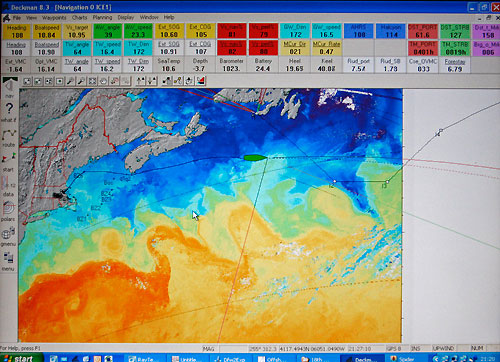Viewport: 500px width, 362px height.
Task: Click the MAG status bar indicator
Action: point(209,349)
